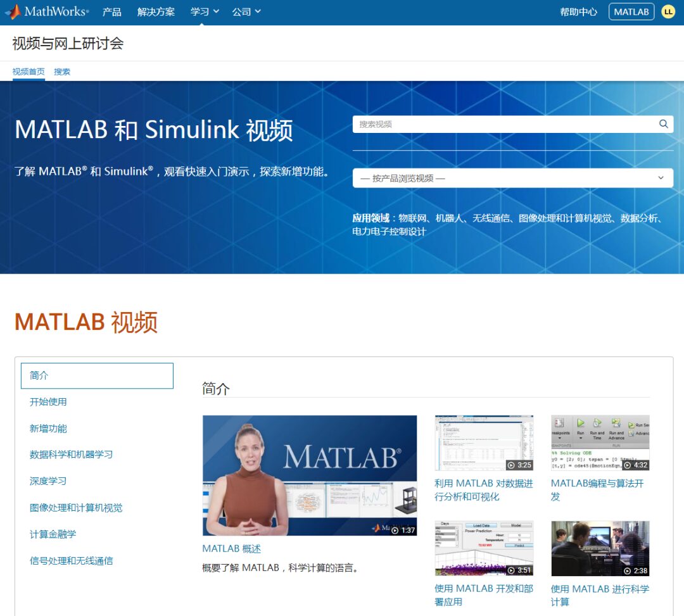
Task: Select 深度学习 in the sidebar
Action: pos(48,481)
